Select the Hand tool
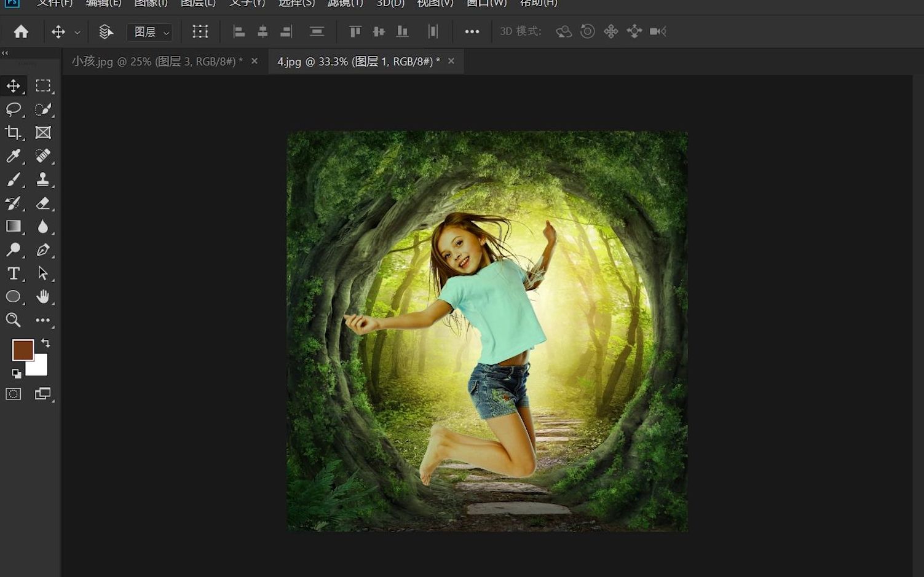Screen dimensions: 924x577 tap(43, 297)
